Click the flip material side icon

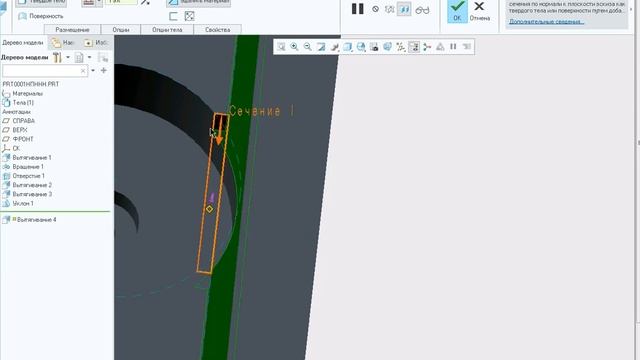(x=189, y=16)
